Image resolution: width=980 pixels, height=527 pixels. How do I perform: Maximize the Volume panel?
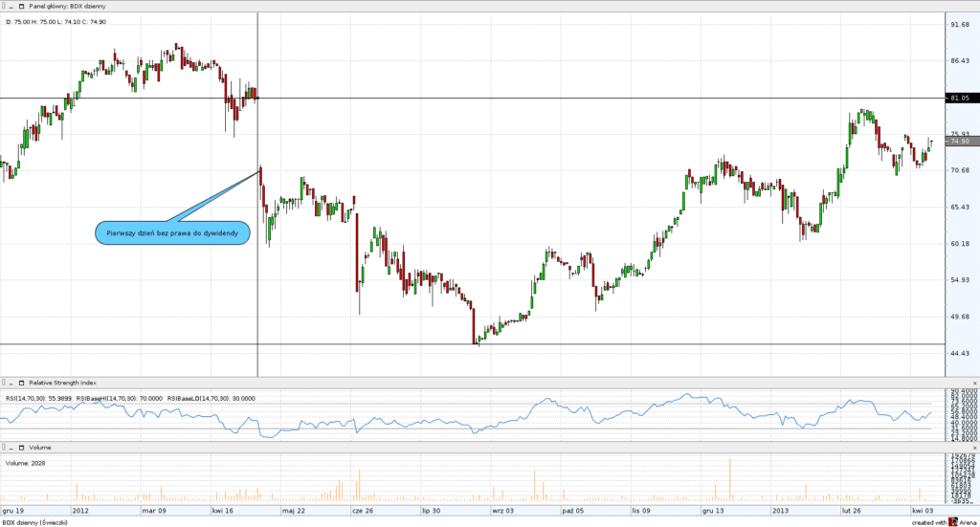[21, 447]
